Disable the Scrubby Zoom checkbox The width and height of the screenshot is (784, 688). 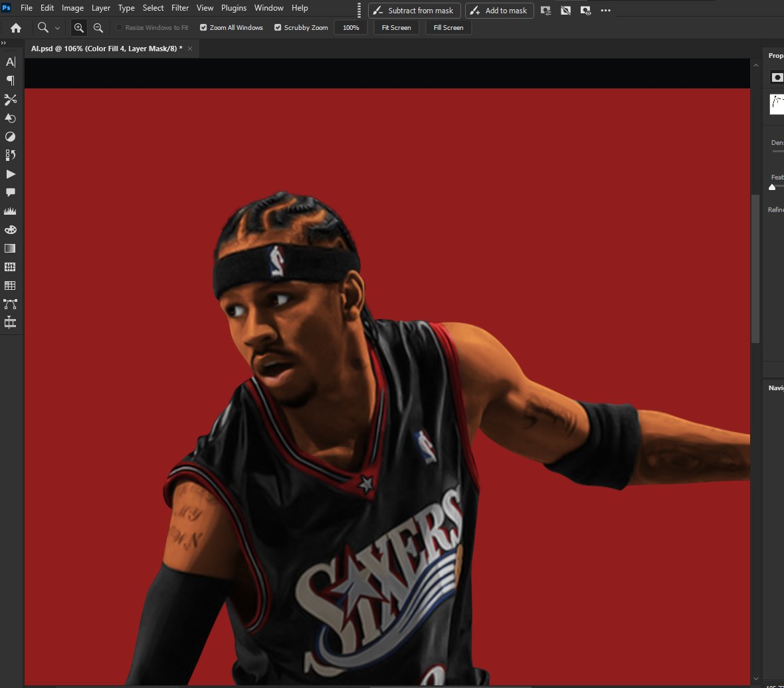point(278,27)
